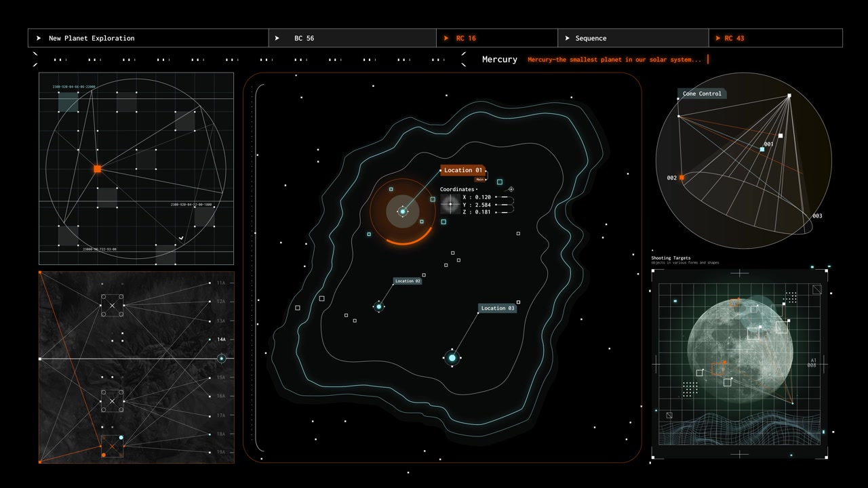Screen dimensions: 868x488
Task: Click the Z : 0.181 coordinate value
Action: point(477,212)
